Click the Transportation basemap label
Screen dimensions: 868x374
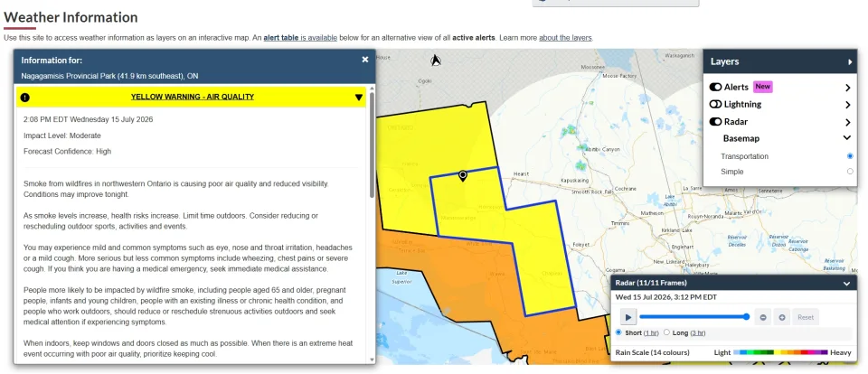pyautogui.click(x=744, y=156)
